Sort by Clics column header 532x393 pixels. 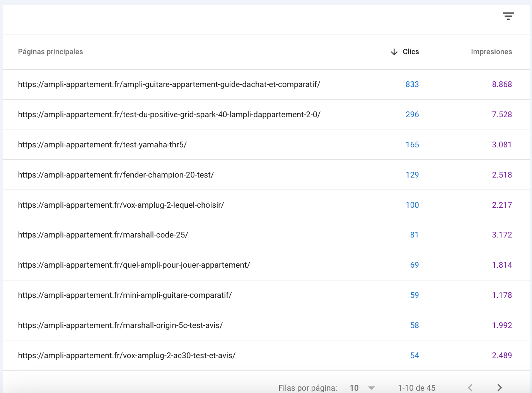[411, 52]
